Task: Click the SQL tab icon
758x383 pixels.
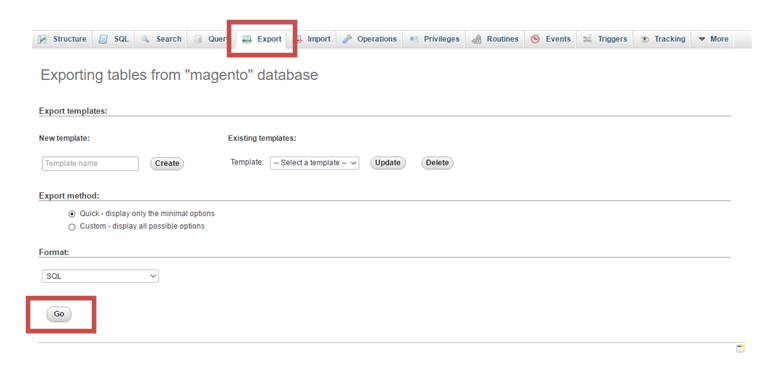Action: coord(103,39)
